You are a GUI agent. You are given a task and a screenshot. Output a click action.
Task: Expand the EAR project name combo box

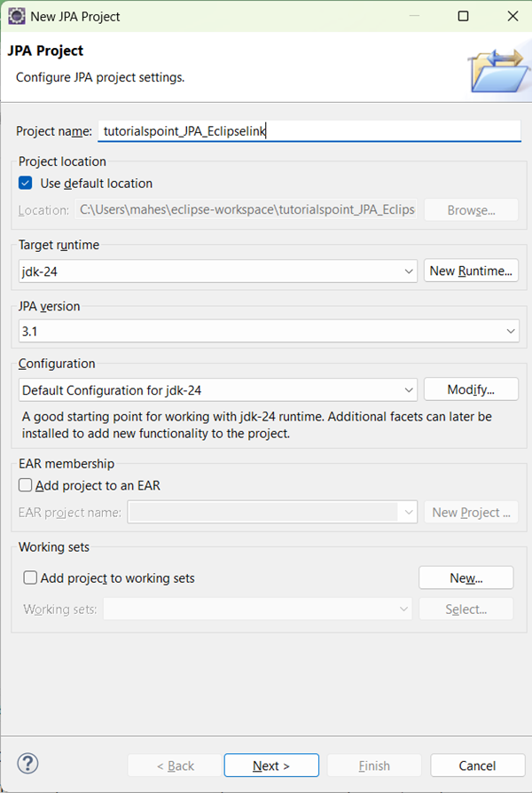[407, 512]
